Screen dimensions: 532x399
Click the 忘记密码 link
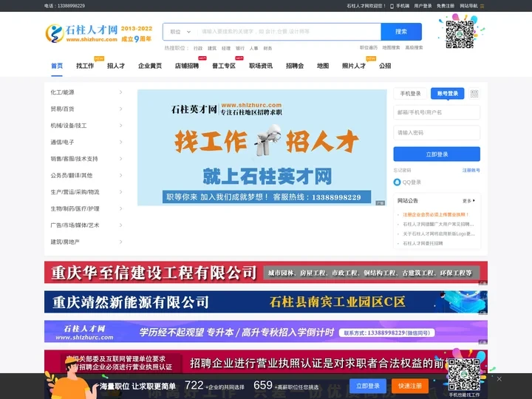pos(402,171)
